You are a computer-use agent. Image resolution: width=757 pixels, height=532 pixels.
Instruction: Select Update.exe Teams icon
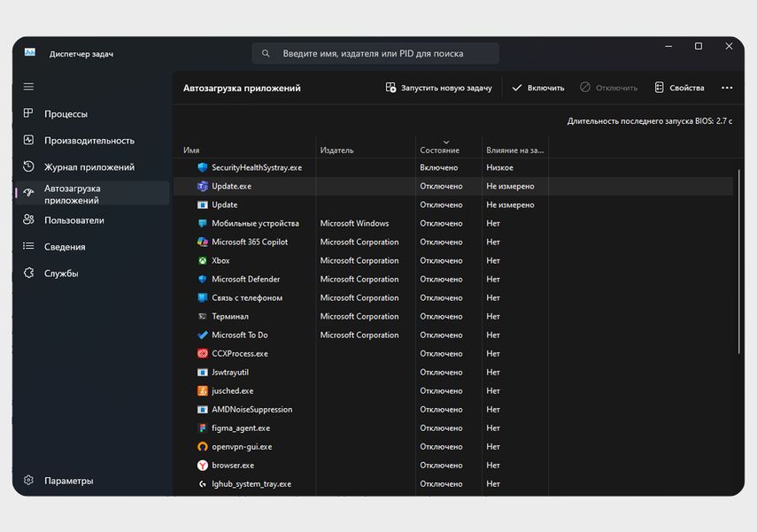pyautogui.click(x=202, y=187)
